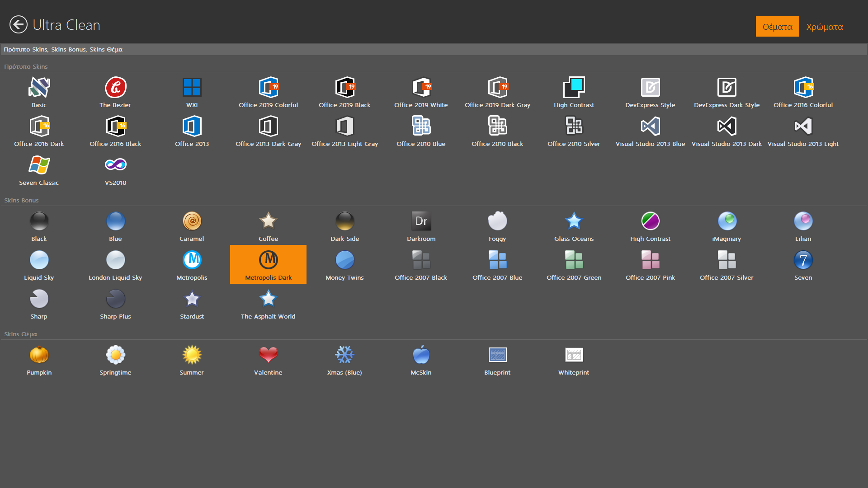
Task: Select the Θέματα tab
Action: point(777,27)
